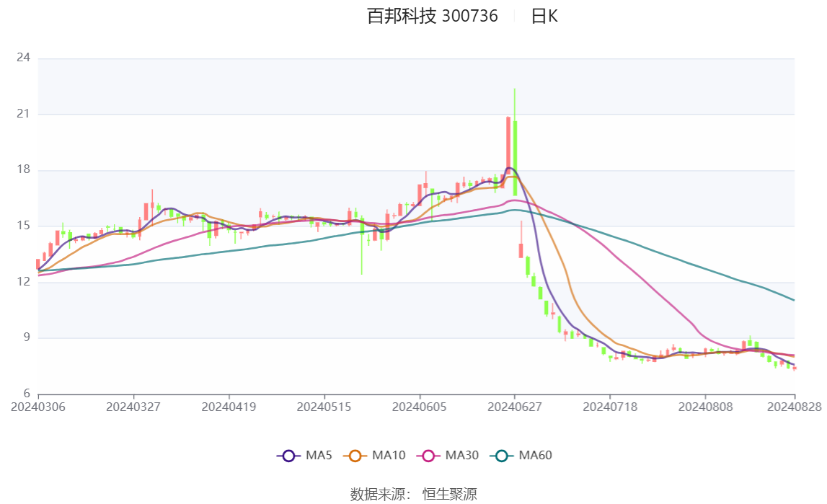Toggle the MA10 legend series
The height and width of the screenshot is (504, 827).
(x=374, y=456)
